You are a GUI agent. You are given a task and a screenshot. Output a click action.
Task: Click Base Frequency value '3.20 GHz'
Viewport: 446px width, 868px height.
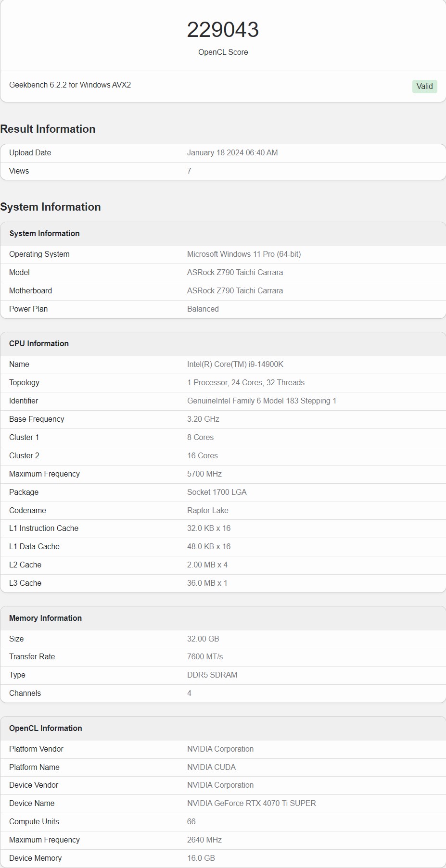click(x=203, y=419)
